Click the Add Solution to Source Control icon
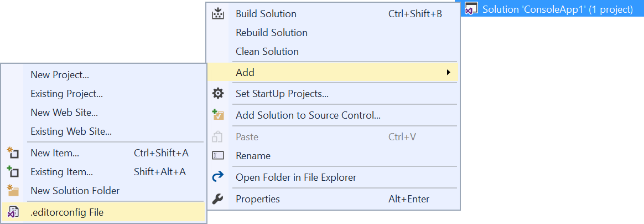 [x=217, y=115]
